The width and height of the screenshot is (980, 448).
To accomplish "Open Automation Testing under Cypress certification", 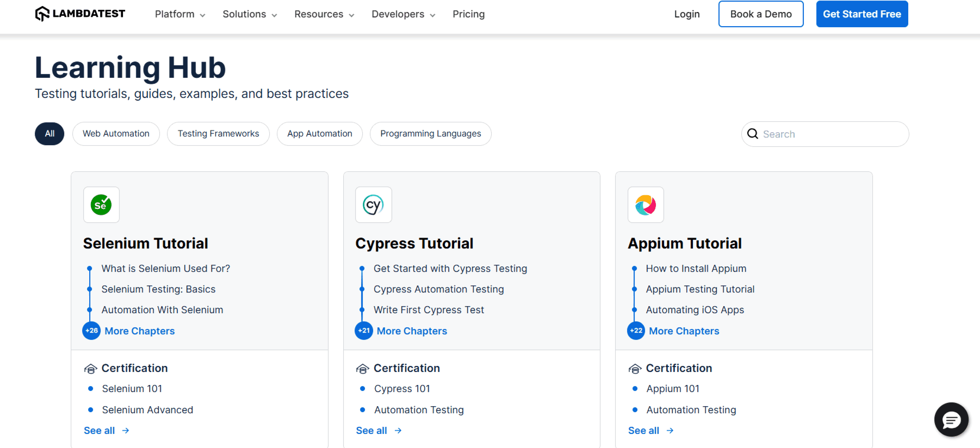I will pos(419,410).
